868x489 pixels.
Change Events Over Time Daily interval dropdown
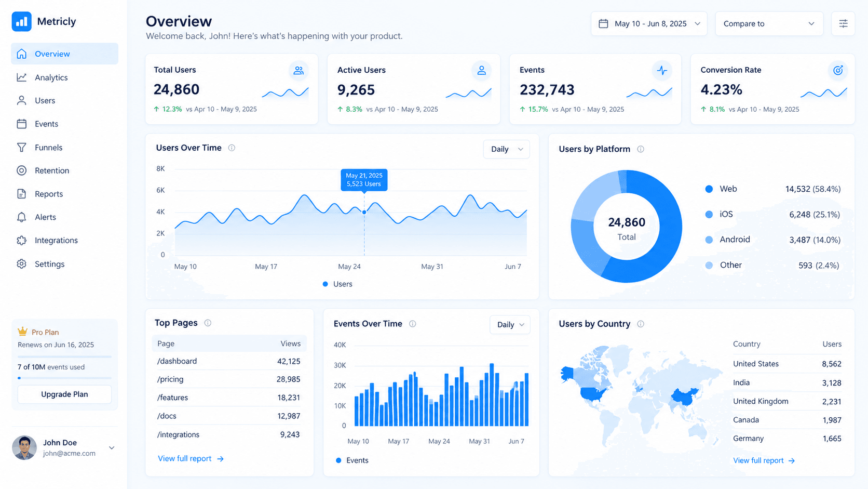510,324
